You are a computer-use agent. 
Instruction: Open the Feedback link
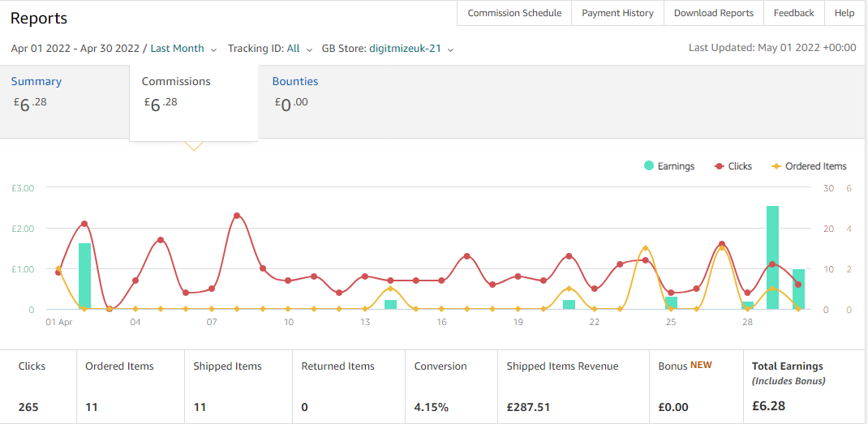(x=794, y=13)
